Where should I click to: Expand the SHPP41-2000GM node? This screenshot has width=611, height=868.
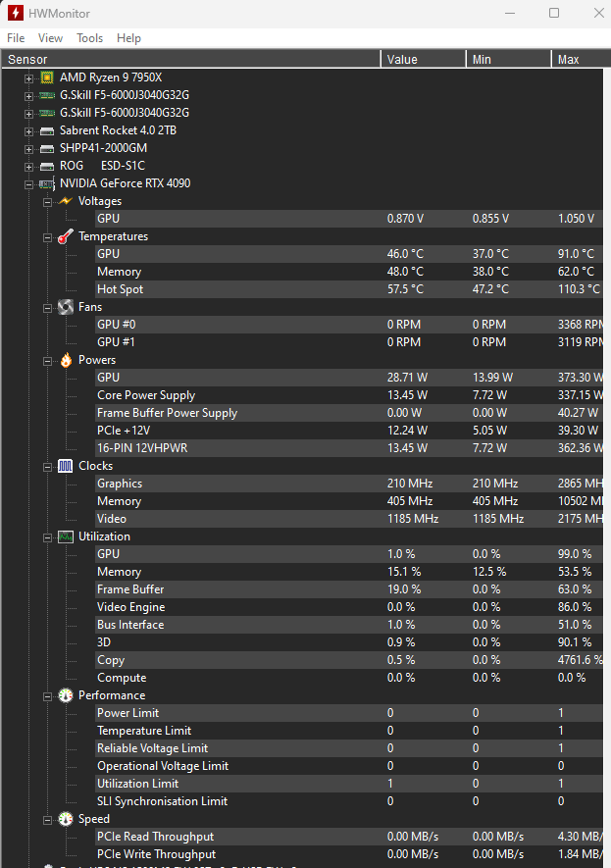pos(28,149)
